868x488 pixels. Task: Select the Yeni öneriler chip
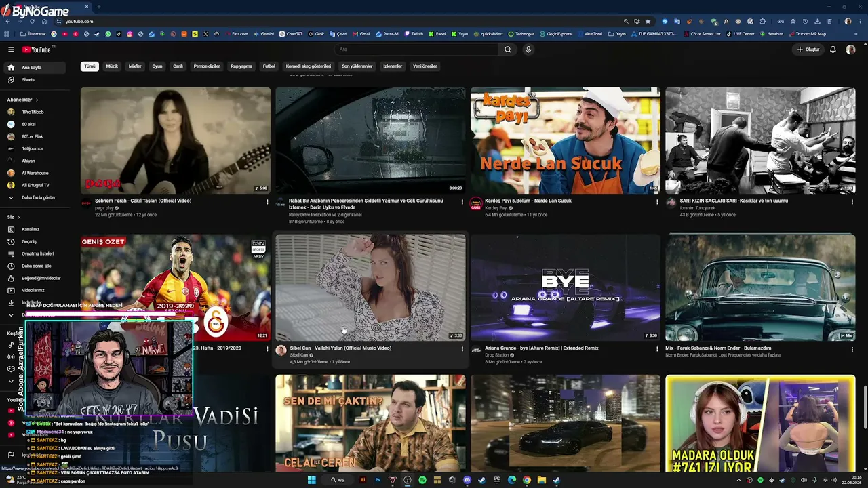pos(425,66)
